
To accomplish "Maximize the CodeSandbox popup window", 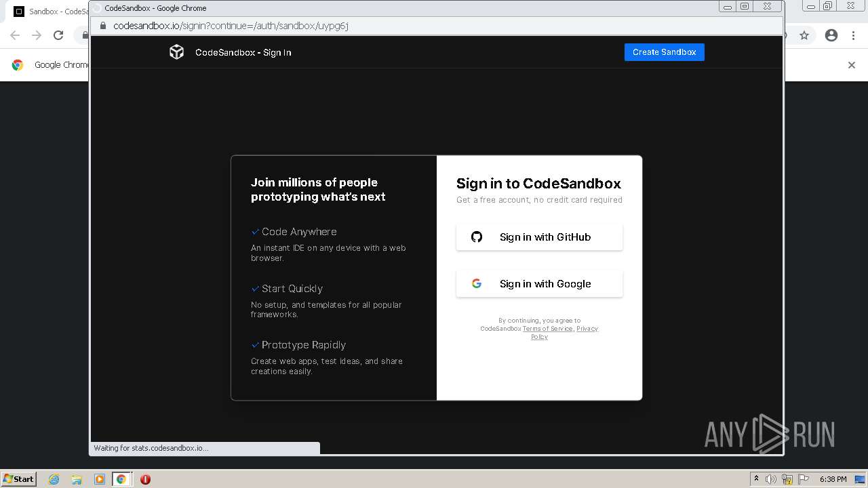I will pos(745,7).
